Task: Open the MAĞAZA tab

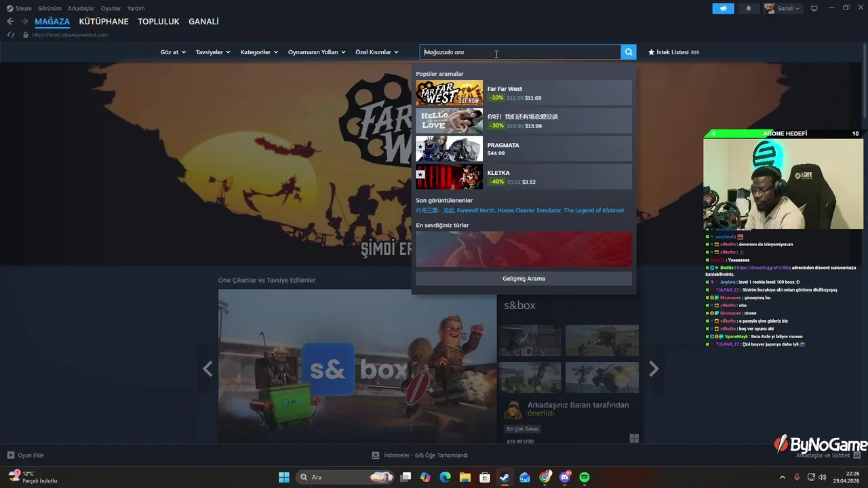Action: 52,22
